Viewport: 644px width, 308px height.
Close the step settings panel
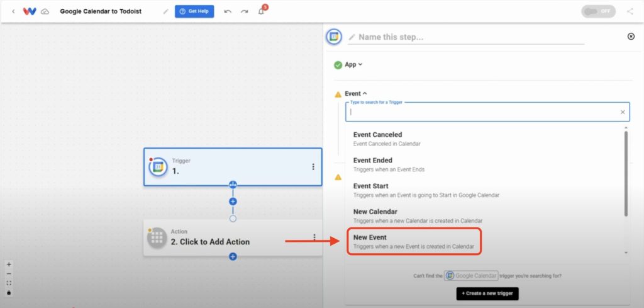pos(631,37)
